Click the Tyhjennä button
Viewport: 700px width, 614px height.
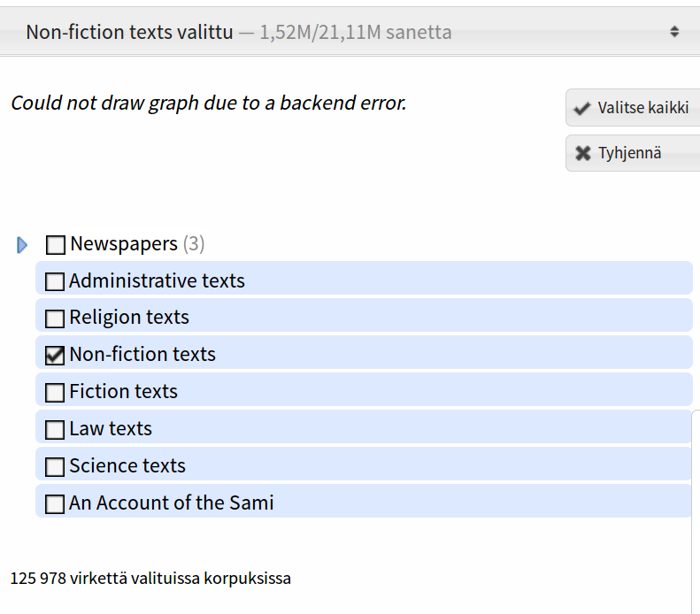point(633,152)
